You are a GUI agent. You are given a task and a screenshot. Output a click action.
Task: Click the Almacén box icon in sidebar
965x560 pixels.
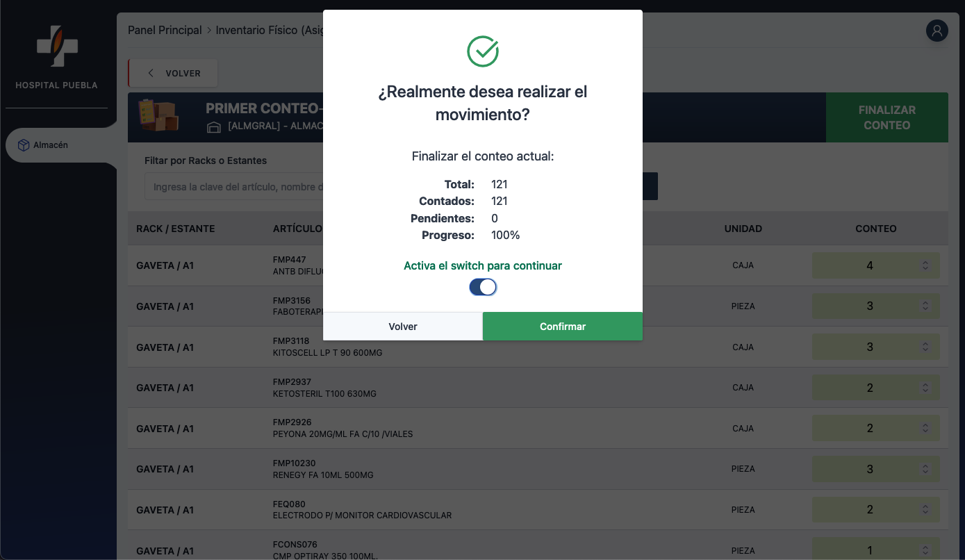(24, 145)
